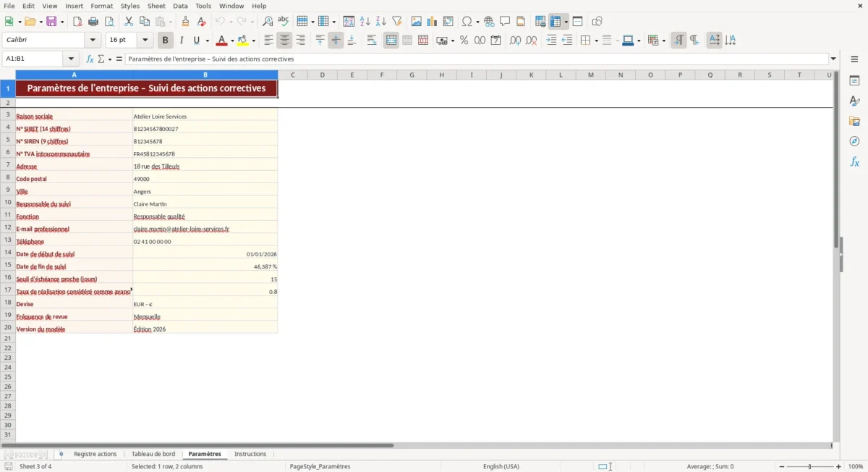The width and height of the screenshot is (868, 472).
Task: Open the 16 pt font size dropdown
Action: pyautogui.click(x=145, y=41)
